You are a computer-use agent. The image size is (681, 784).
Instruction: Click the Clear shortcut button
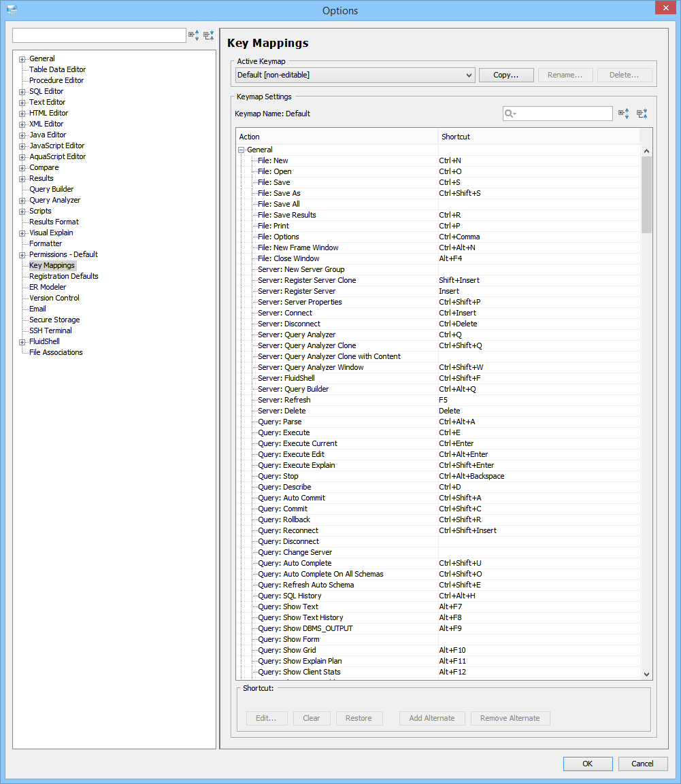coord(311,718)
